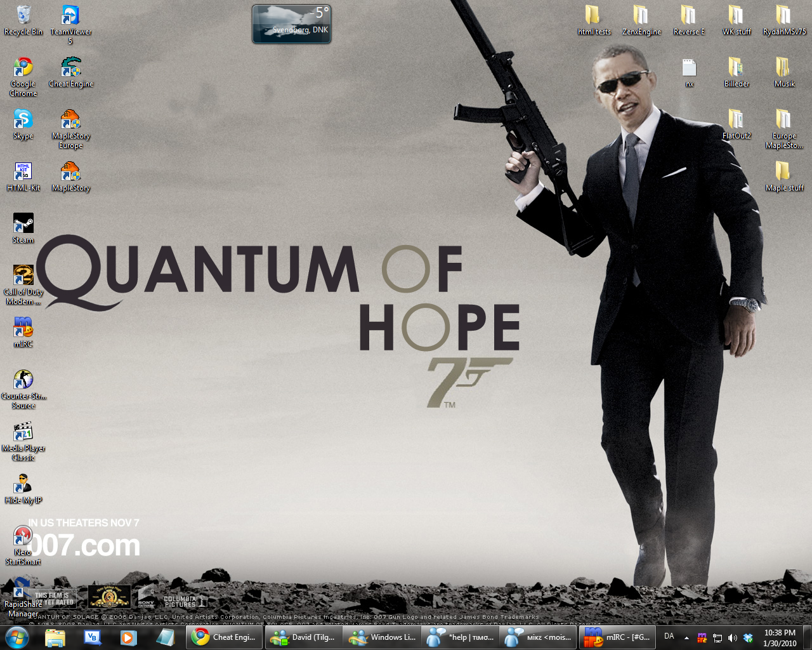Screen dimensions: 812x650
Task: Select the RapidShare Manager shortcut
Action: pos(23,597)
